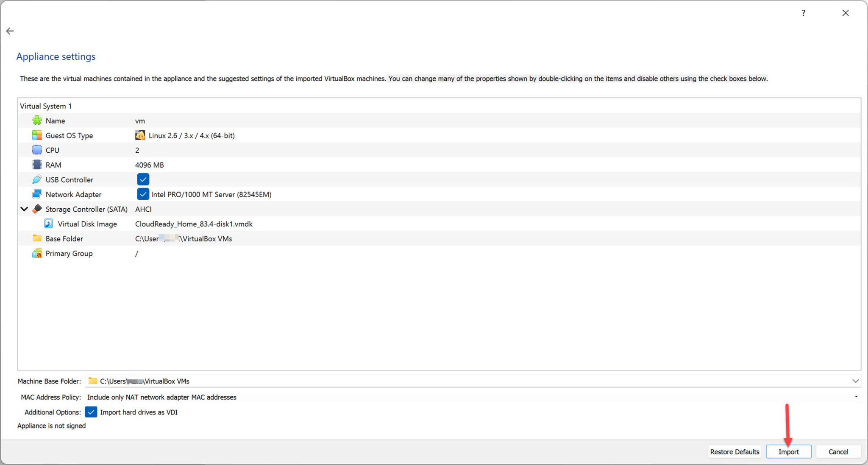Click the Network Adapter icon
This screenshot has height=465, width=868.
[x=37, y=194]
